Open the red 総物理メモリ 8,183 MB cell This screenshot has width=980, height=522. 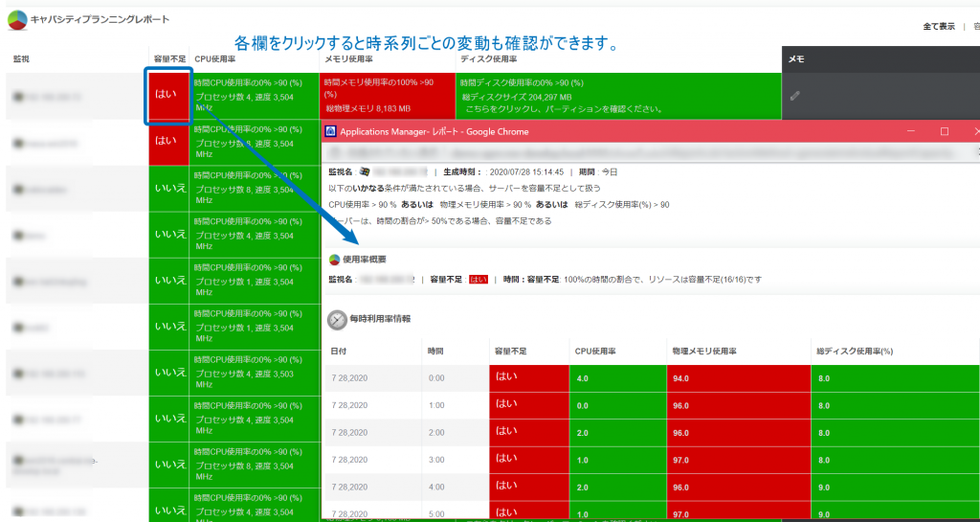[x=388, y=96]
